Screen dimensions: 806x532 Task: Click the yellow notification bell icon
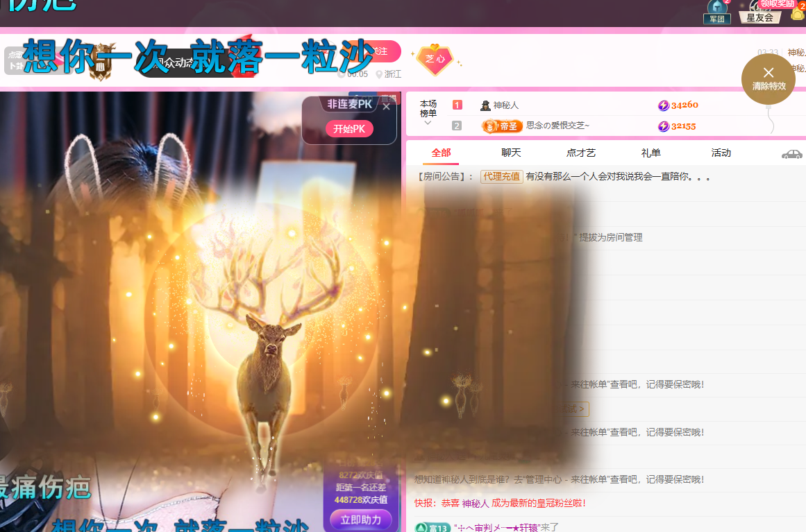pos(798,12)
